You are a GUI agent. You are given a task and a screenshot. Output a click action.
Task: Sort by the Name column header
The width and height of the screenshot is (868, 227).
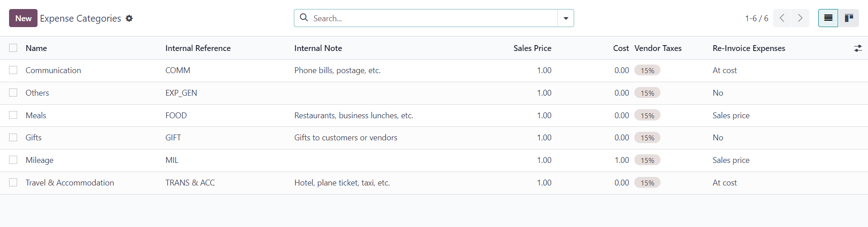pos(36,48)
